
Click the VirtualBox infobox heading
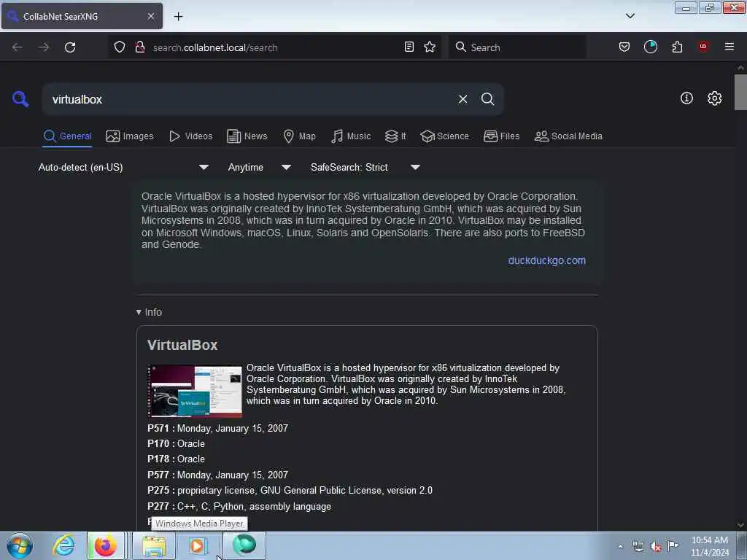pos(182,345)
